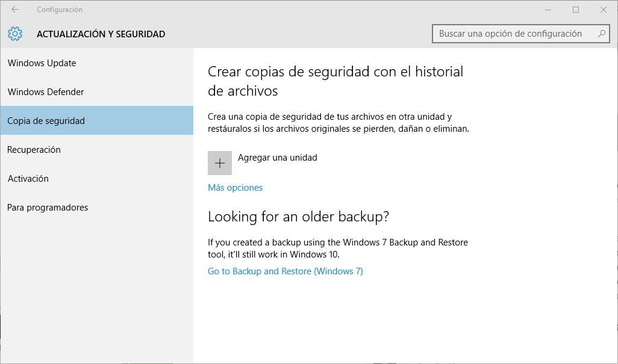Image resolution: width=618 pixels, height=364 pixels.
Task: Click the ACTUALIZACIÓN Y SEGURIDAD header title
Action: 101,34
